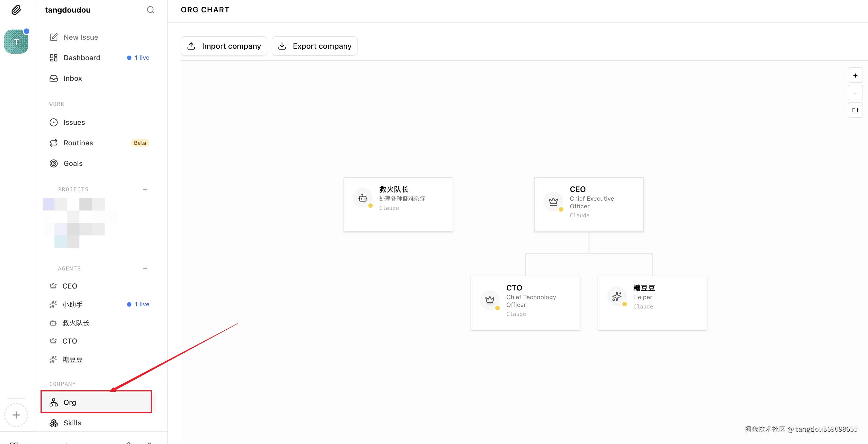This screenshot has width=868, height=444.
Task: Click the paperclip logo icon
Action: point(16,10)
